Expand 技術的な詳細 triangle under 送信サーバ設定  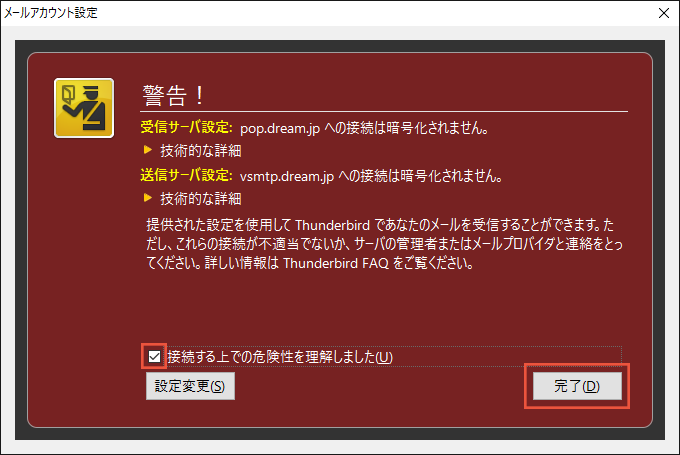pyautogui.click(x=148, y=198)
